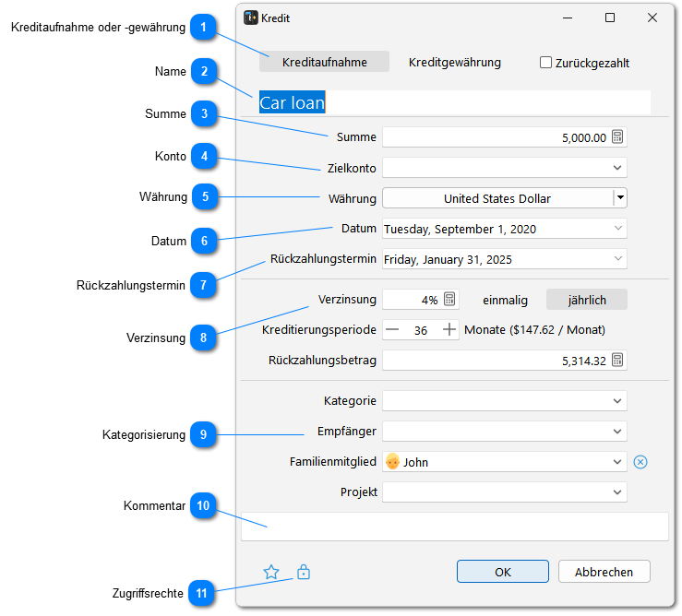The width and height of the screenshot is (682, 616).
Task: Expand the Kategorie dropdown
Action: (x=617, y=401)
